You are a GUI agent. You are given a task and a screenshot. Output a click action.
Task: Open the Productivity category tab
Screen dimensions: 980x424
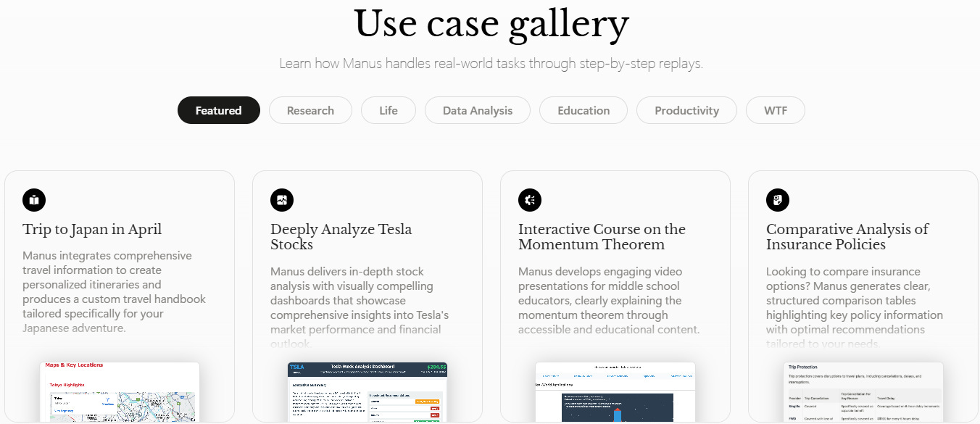click(x=686, y=110)
